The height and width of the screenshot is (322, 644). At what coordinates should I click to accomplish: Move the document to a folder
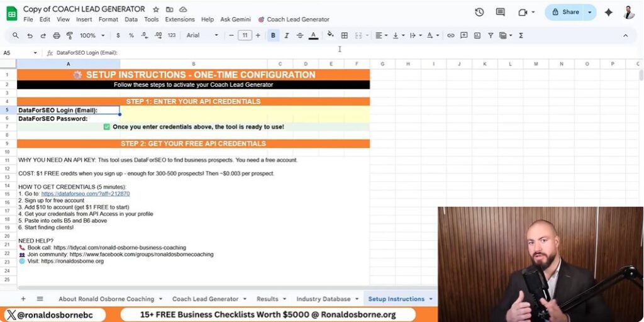coord(169,9)
